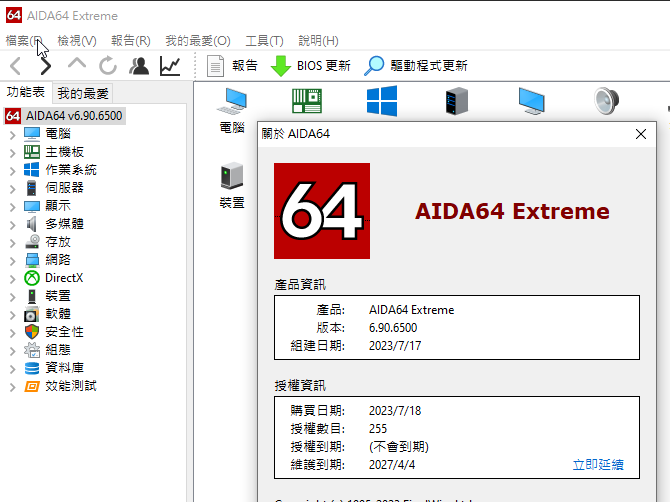This screenshot has width=670, height=502.
Task: Expand the 主機板 tree node
Action: [x=13, y=153]
